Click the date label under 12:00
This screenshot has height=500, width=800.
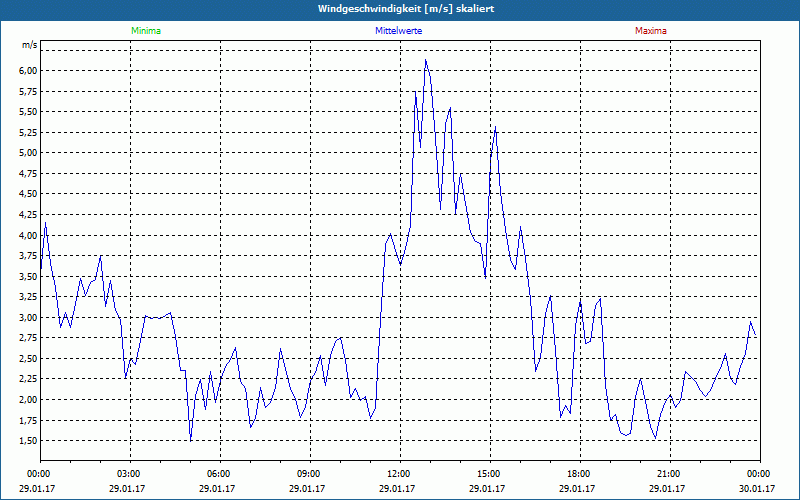[397, 488]
